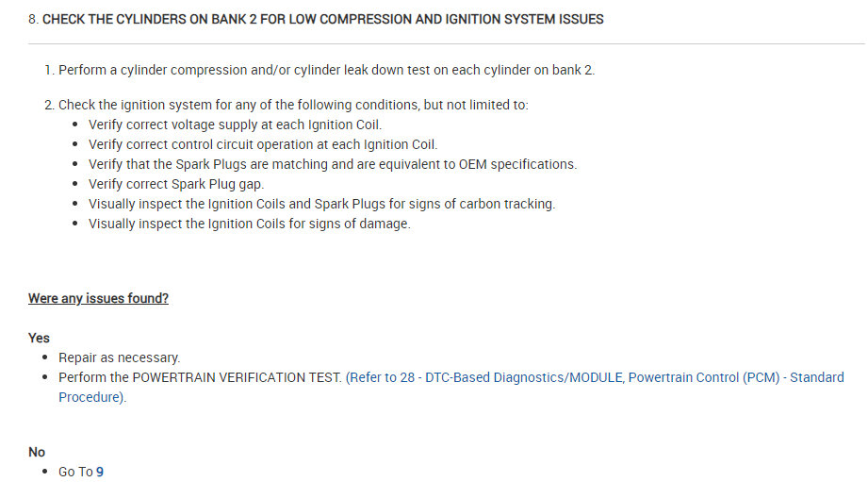Open the DTC-Based Diagnostics PCM reference link

[x=594, y=377]
